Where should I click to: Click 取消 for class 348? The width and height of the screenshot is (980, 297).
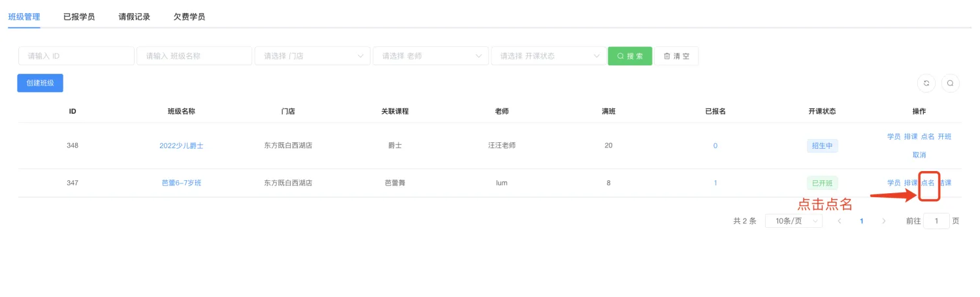[x=919, y=155]
